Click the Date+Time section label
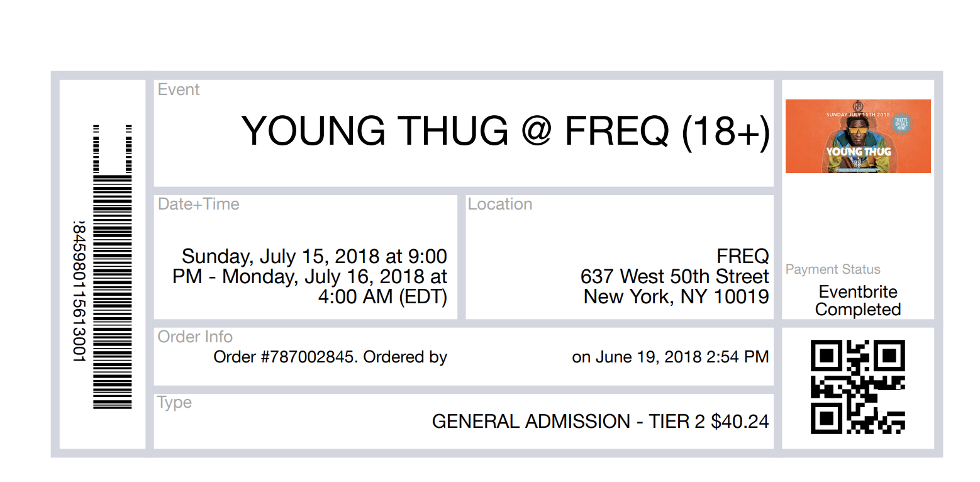The image size is (980, 482). pos(199,204)
